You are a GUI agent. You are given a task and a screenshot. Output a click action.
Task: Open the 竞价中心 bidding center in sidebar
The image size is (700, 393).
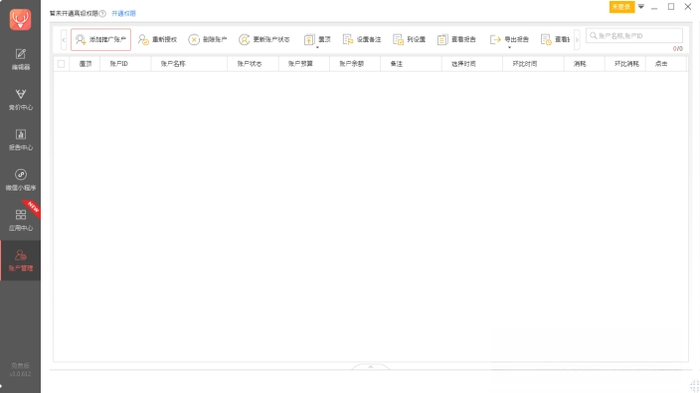pos(21,100)
